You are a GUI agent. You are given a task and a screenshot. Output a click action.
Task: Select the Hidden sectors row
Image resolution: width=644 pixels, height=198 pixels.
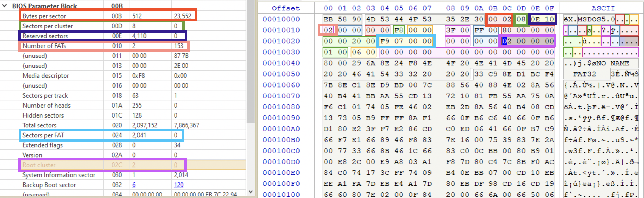123,115
